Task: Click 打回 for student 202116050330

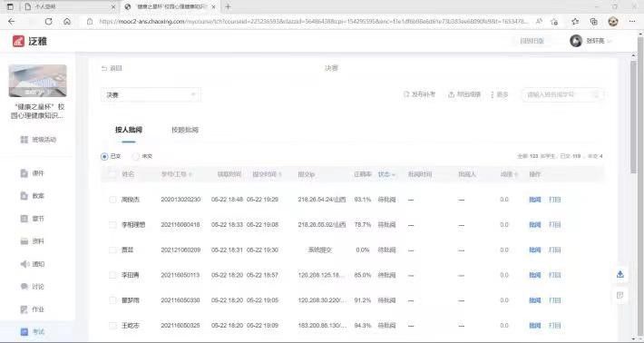Action: pyautogui.click(x=555, y=300)
